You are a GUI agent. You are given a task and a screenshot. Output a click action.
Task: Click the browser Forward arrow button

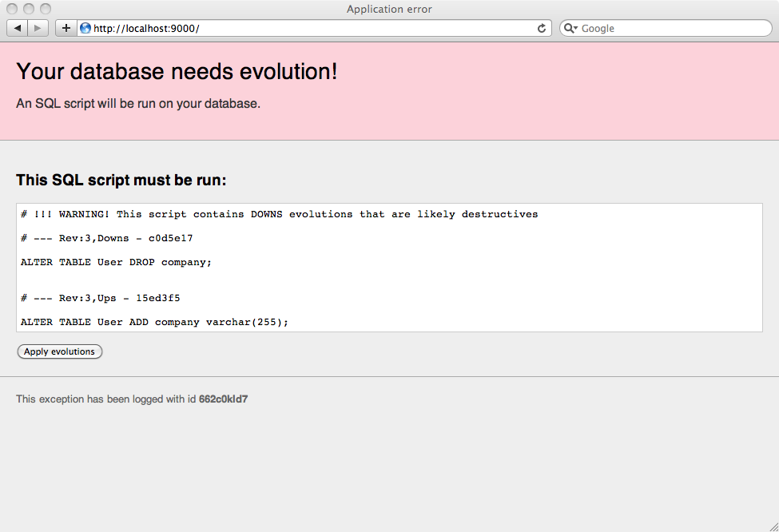click(x=38, y=28)
